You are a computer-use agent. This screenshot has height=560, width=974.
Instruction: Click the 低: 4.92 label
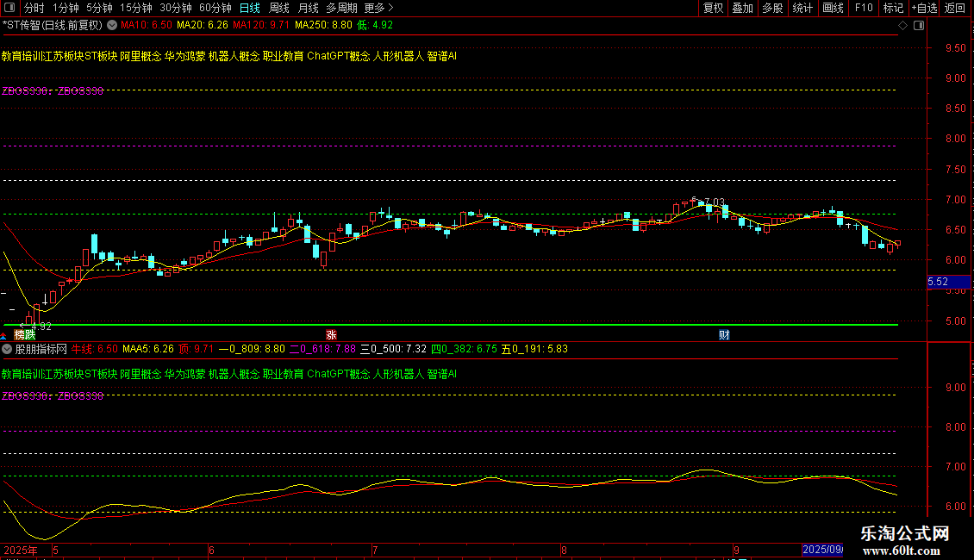tap(375, 26)
